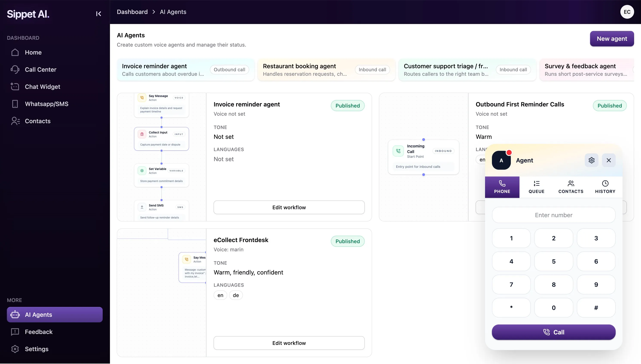The width and height of the screenshot is (641, 364).
Task: Edit workflow for Invoice reminder agent
Action: pos(289,207)
